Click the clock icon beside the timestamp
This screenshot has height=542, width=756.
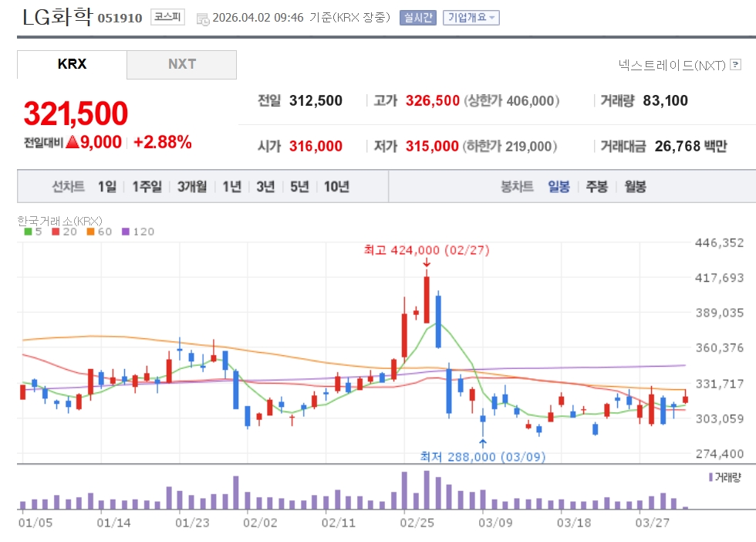point(203,19)
